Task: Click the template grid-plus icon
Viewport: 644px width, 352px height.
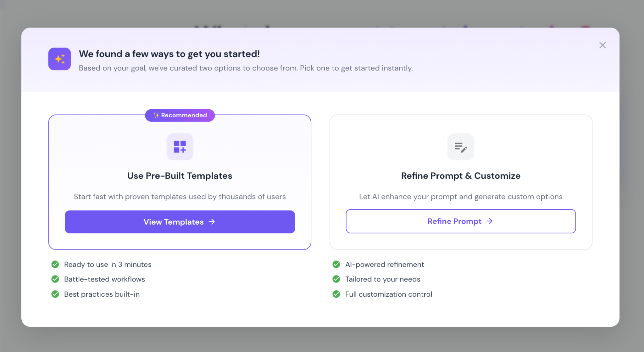Action: point(180,147)
